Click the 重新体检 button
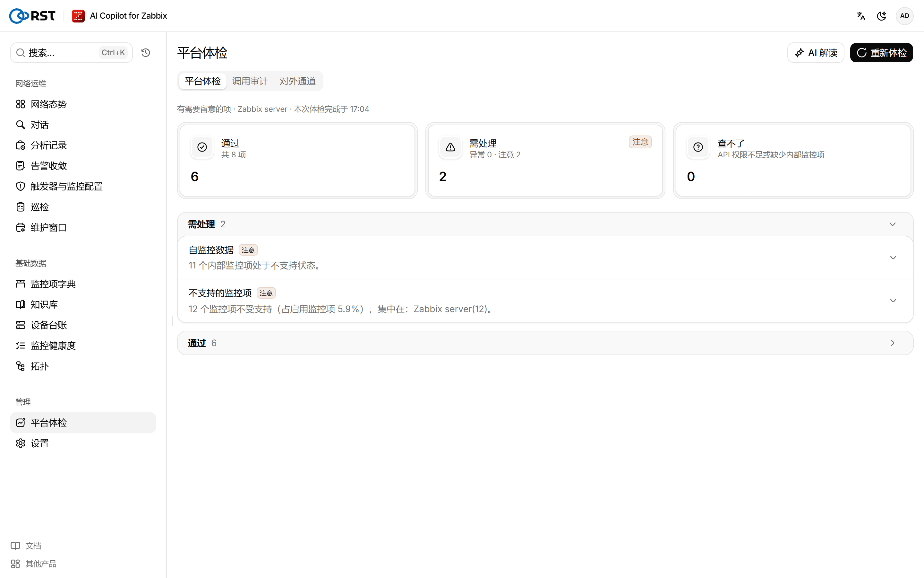This screenshot has height=578, width=924. [881, 53]
